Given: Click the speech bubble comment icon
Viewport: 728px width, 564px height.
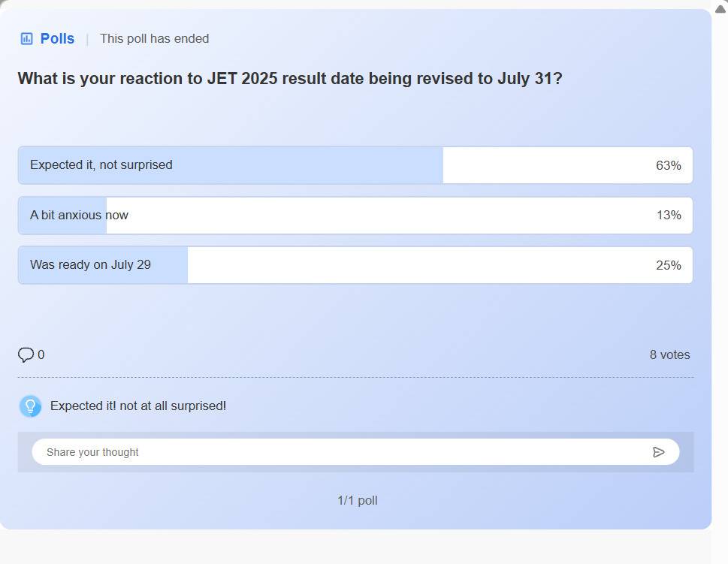Looking at the screenshot, I should (26, 354).
